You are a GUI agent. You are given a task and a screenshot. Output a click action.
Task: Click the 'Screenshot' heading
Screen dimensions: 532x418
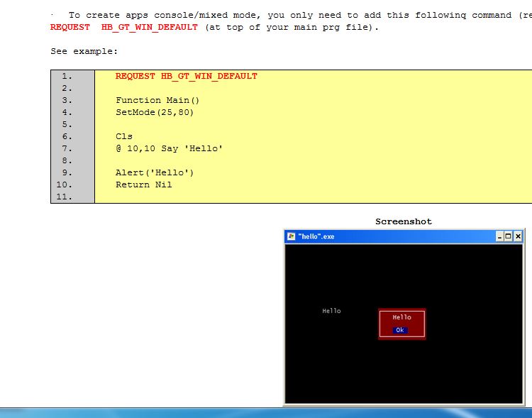point(404,221)
